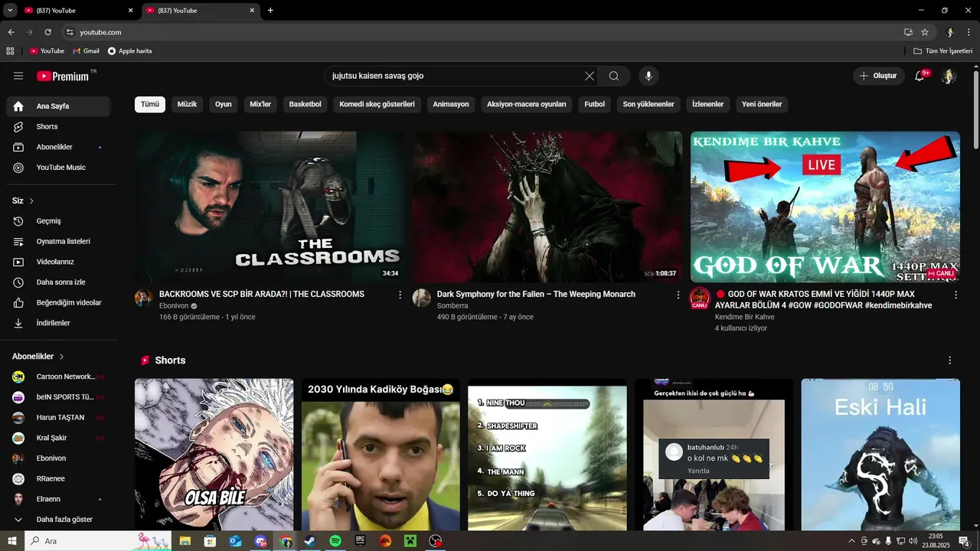This screenshot has width=980, height=551.
Task: Open the YouTube hamburger guide menu
Action: pos(18,76)
